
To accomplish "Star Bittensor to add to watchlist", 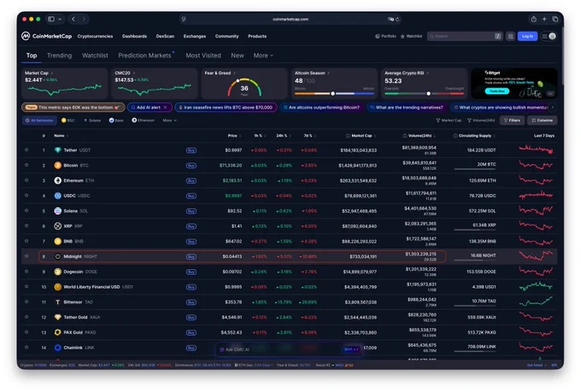I will (x=26, y=301).
